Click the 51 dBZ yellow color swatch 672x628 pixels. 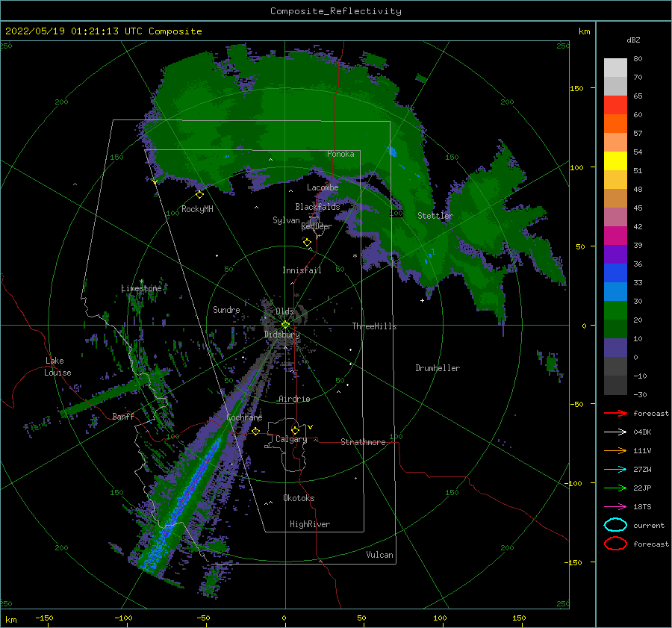tap(615, 161)
